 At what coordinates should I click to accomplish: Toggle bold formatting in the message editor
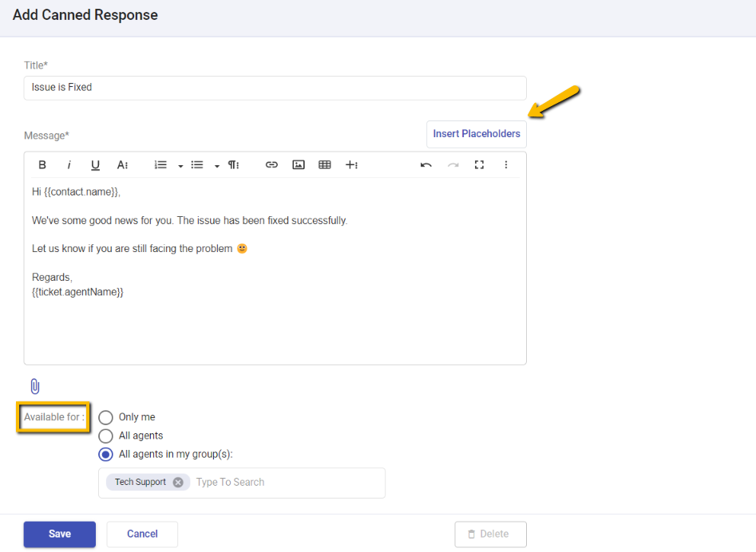[x=42, y=165]
